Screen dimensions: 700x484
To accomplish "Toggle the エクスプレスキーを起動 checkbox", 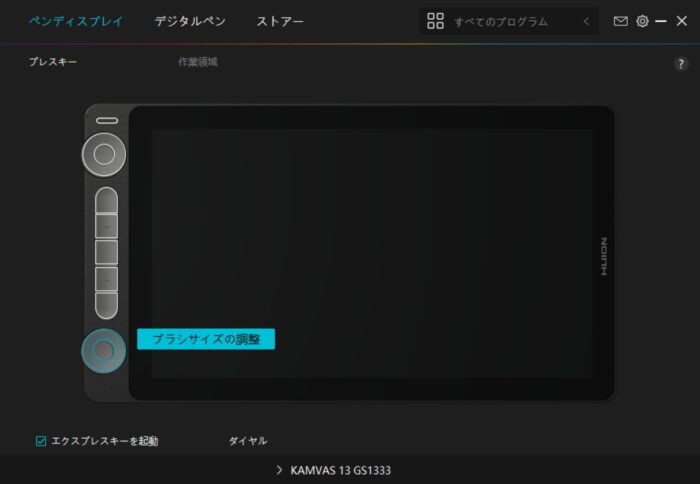I will (x=41, y=440).
